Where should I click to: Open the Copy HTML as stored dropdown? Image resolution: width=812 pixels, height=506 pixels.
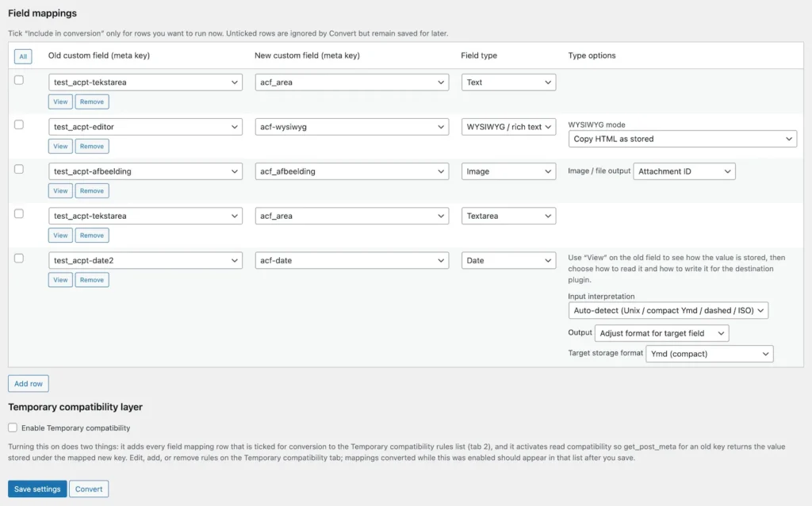[683, 139]
